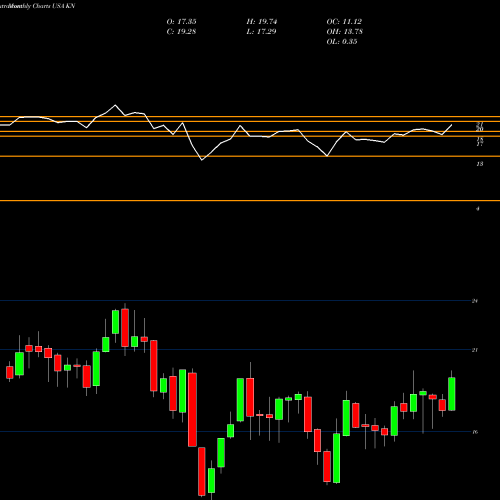Screen dimensions: 500x500
Task: Click the 13 label on upper chart axis
Action: pyautogui.click(x=480, y=164)
